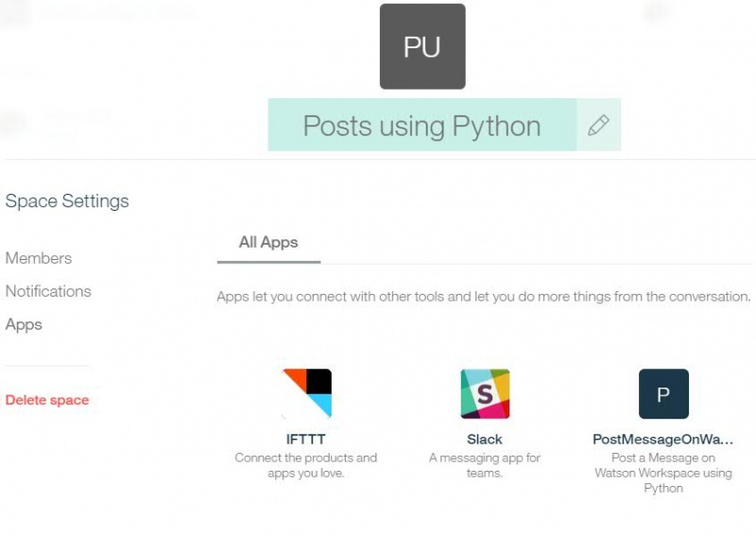Click the Slack app title
The image size is (756, 536).
pyautogui.click(x=485, y=439)
